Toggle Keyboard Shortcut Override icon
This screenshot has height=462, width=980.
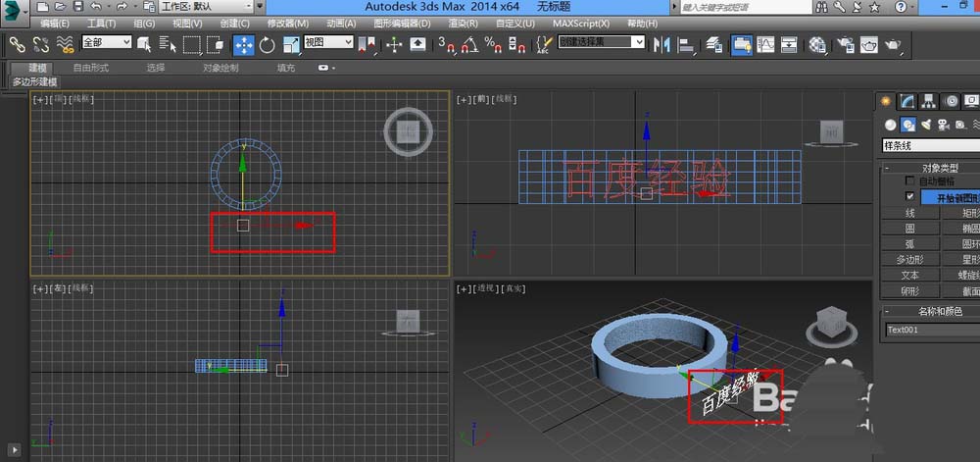pyautogui.click(x=417, y=44)
